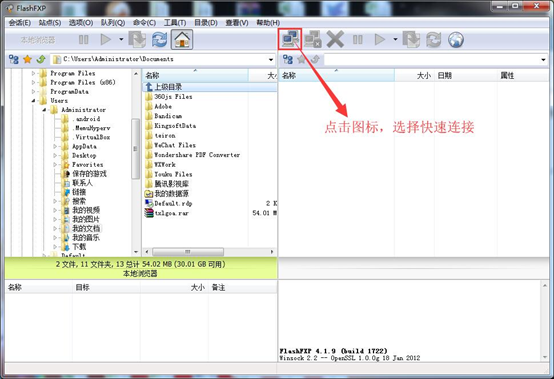Select Desktop folder in tree
554x379 pixels.
click(84, 155)
